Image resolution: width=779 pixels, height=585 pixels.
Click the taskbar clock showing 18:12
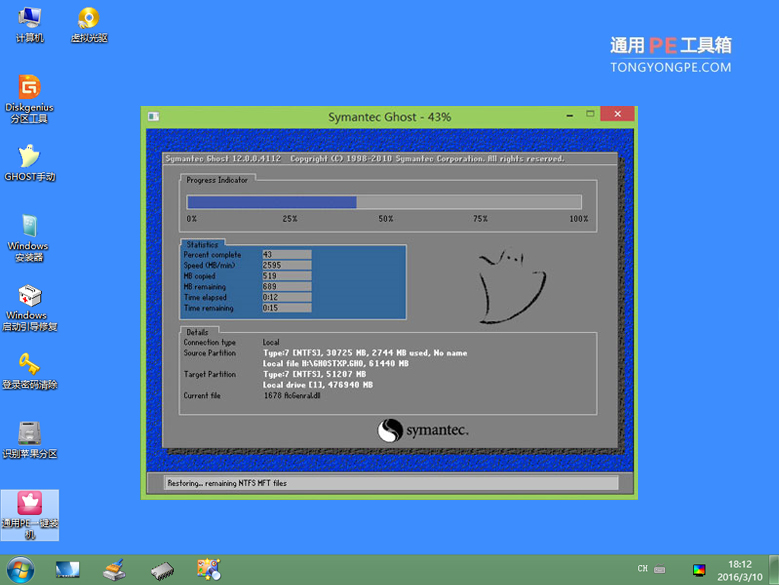click(740, 570)
